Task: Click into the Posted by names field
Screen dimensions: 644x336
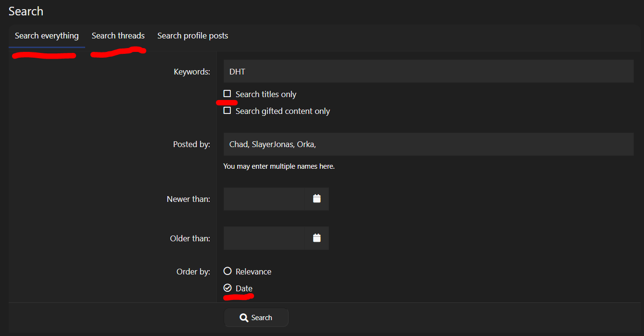Action: [428, 144]
